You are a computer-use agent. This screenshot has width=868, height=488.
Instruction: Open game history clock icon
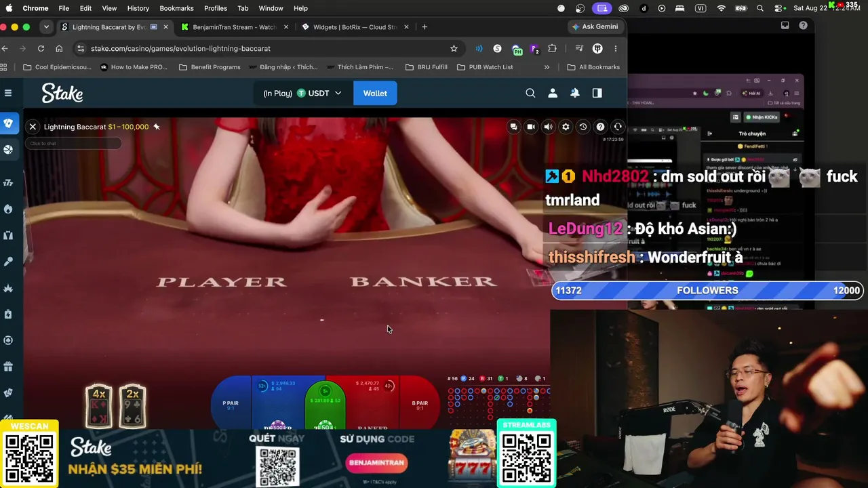pyautogui.click(x=583, y=127)
